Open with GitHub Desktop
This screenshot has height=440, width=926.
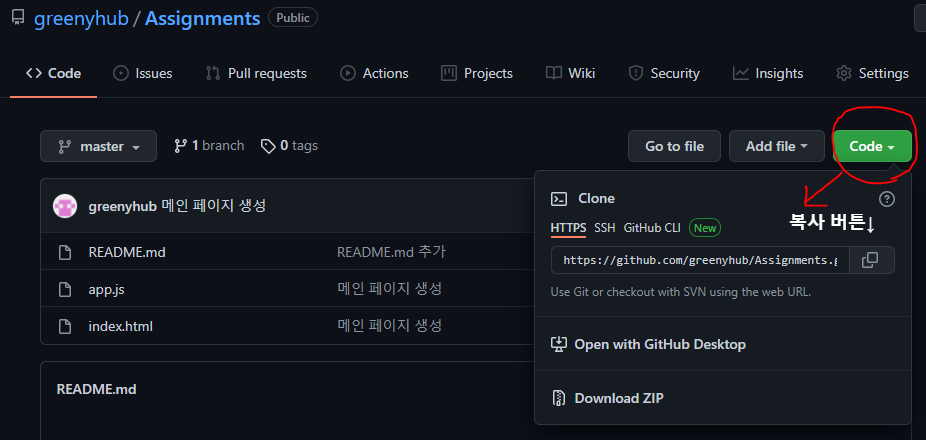point(660,344)
